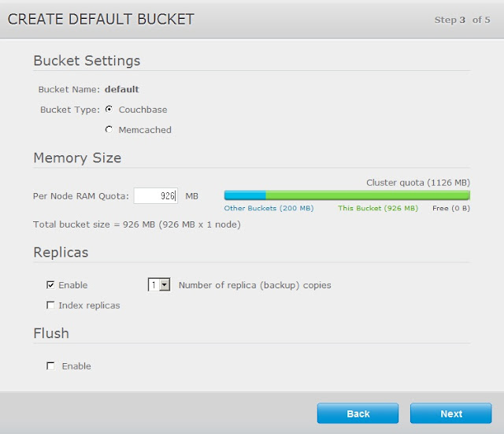The width and height of the screenshot is (504, 434).
Task: Click the Step 3 of 5 indicator
Action: coord(462,20)
